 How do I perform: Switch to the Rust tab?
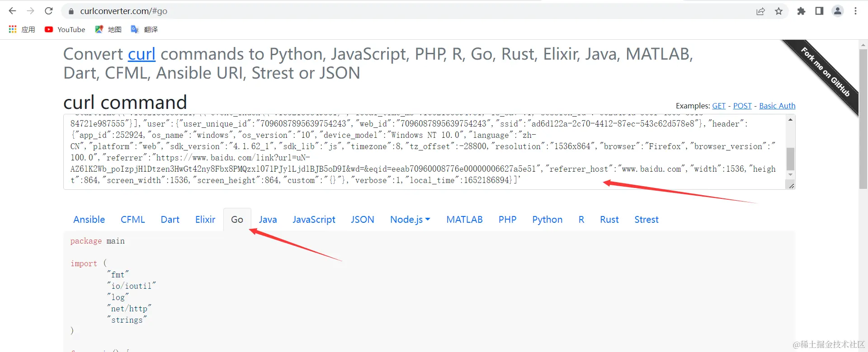[609, 220]
